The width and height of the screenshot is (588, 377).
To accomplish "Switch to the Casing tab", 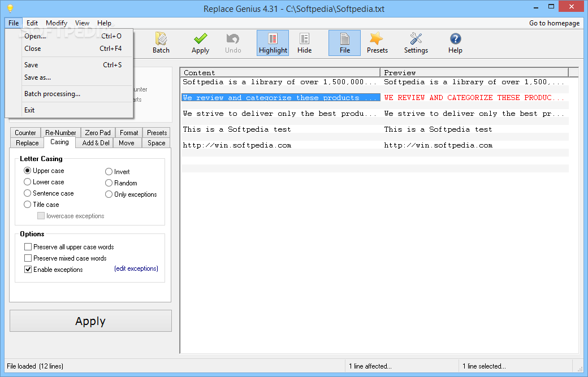I will pyautogui.click(x=59, y=142).
